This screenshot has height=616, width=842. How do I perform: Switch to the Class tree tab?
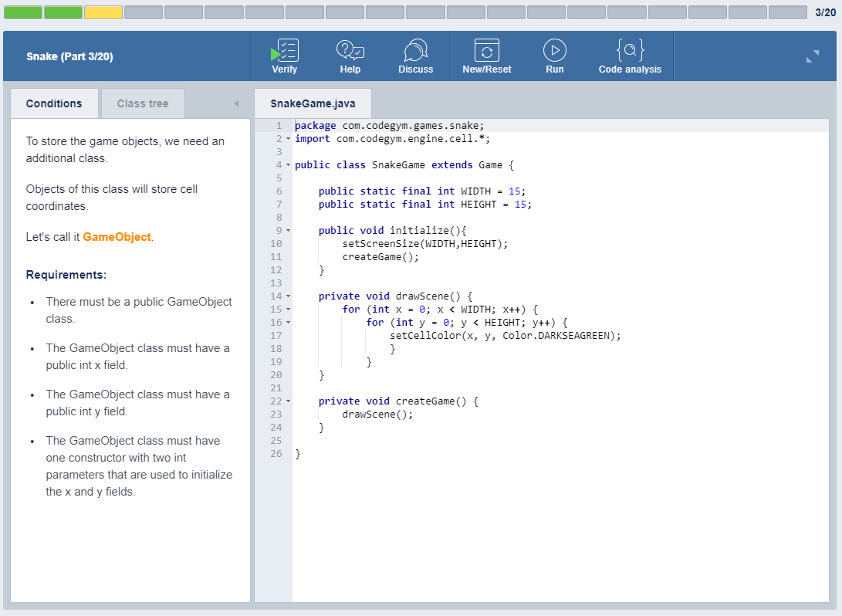[x=143, y=103]
